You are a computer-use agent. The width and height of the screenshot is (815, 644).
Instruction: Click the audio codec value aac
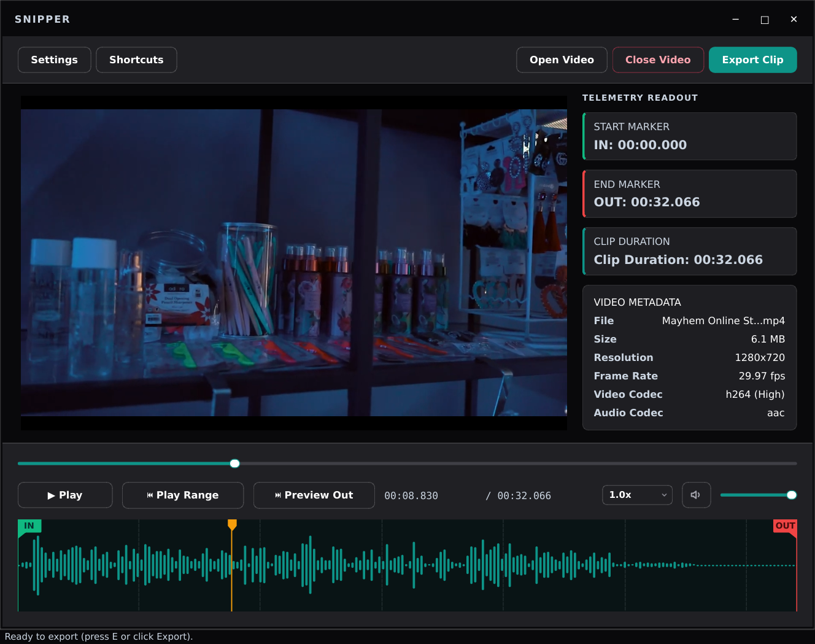click(x=776, y=413)
